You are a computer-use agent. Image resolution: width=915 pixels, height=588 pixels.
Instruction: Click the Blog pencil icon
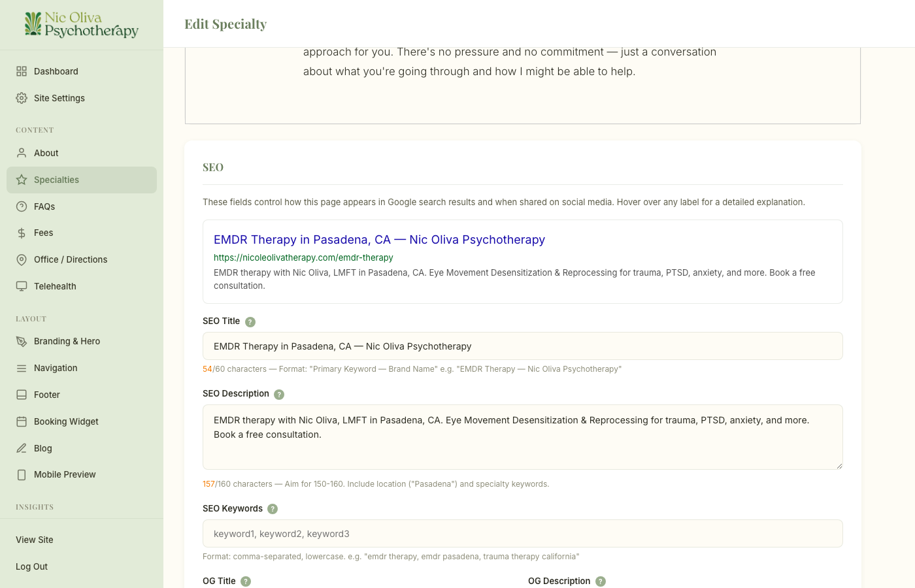click(x=22, y=448)
